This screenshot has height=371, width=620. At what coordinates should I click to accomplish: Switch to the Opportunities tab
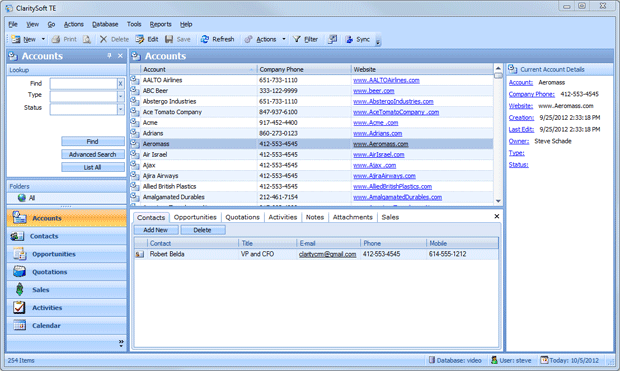(x=195, y=217)
